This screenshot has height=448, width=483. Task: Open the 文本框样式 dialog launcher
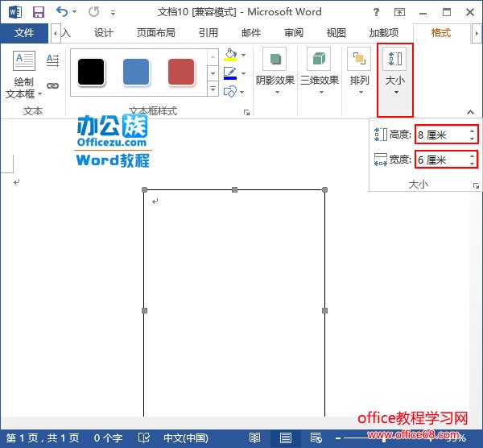[x=247, y=112]
